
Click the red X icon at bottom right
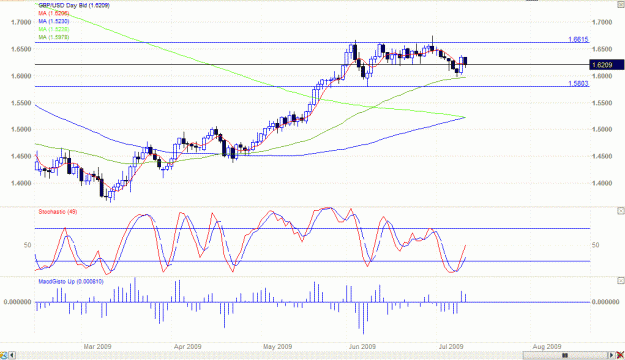(620, 355)
